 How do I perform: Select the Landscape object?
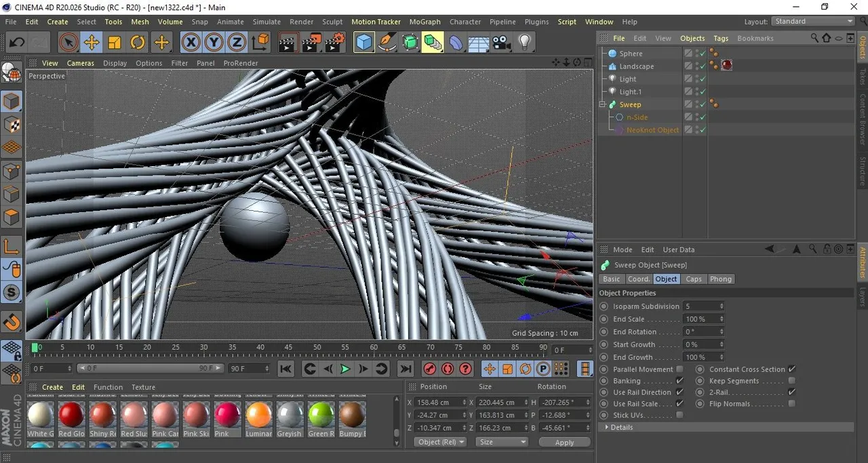coord(636,66)
